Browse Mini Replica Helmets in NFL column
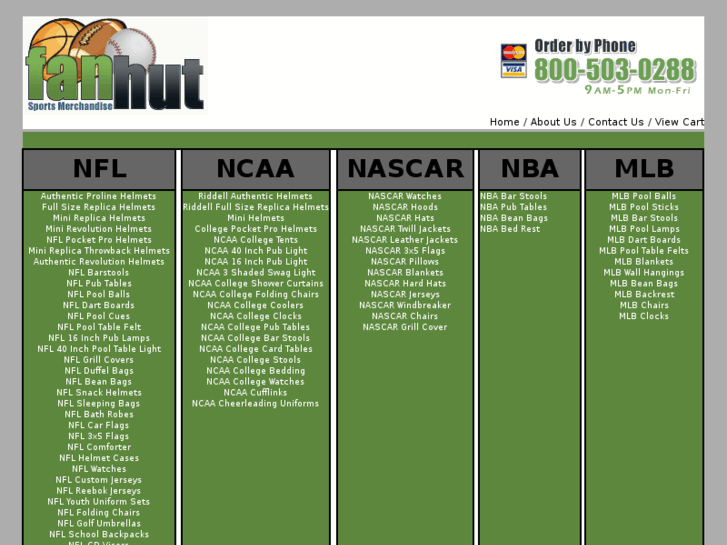 pos(99,218)
